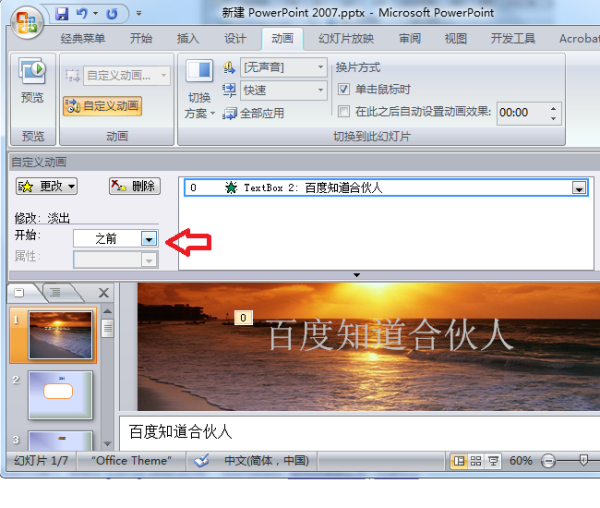This screenshot has height=508, width=600.
Task: Open the 幻灯片放映 tab
Action: click(346, 39)
